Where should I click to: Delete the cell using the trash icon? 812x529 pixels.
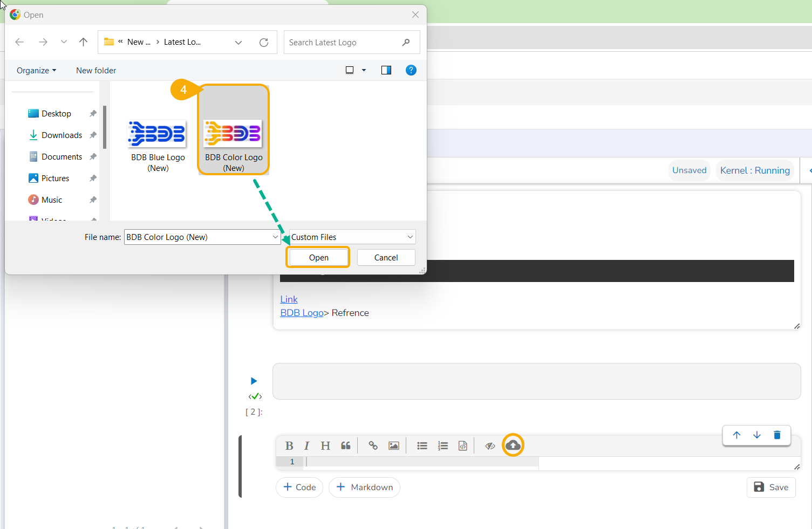click(x=777, y=435)
